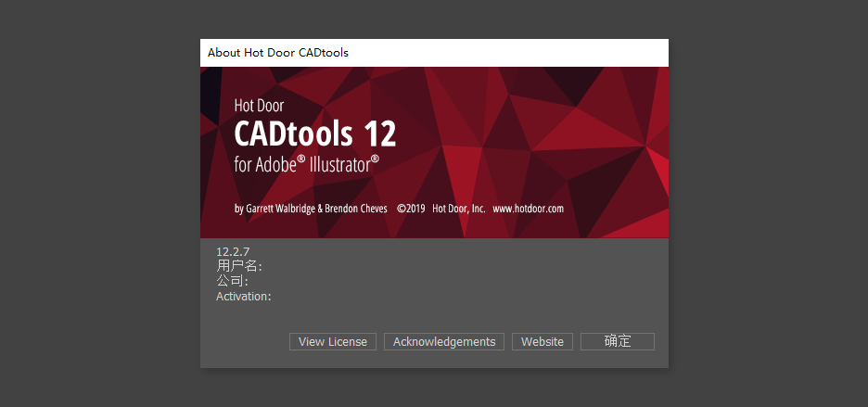868x407 pixels.
Task: Select the version number 12.2.7 text
Action: (x=233, y=252)
